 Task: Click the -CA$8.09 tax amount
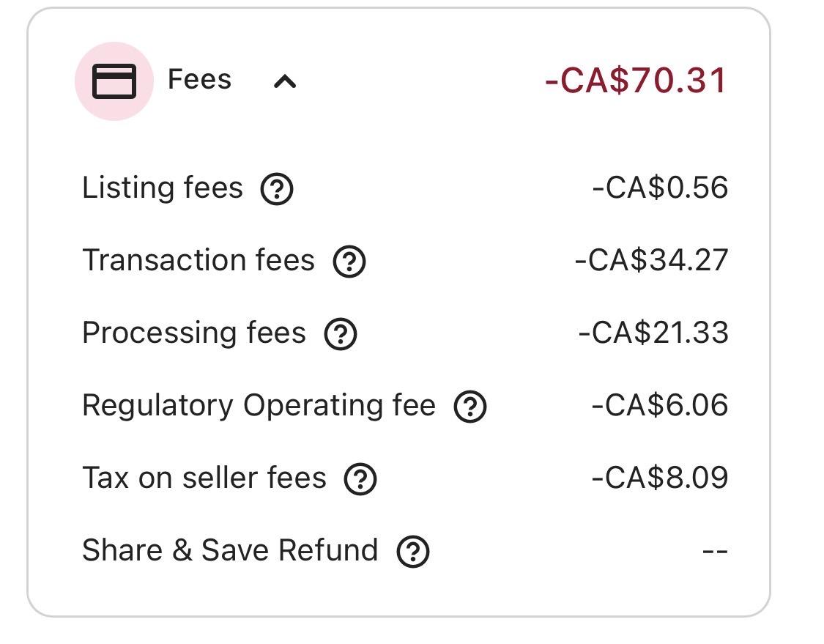pyautogui.click(x=660, y=478)
